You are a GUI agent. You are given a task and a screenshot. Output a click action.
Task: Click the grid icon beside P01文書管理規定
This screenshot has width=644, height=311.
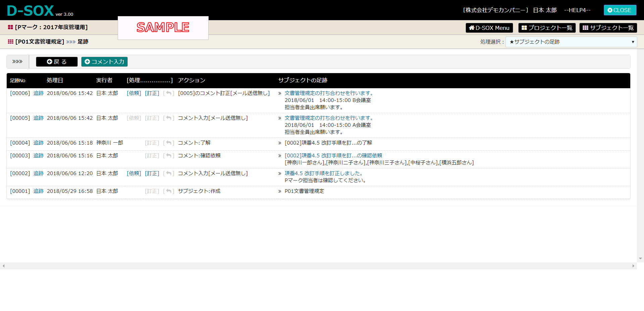coord(11,42)
